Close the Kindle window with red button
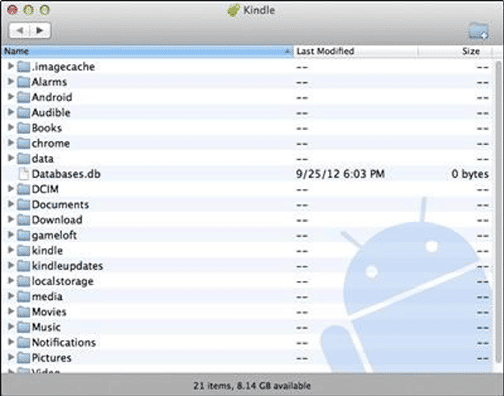 (12, 10)
